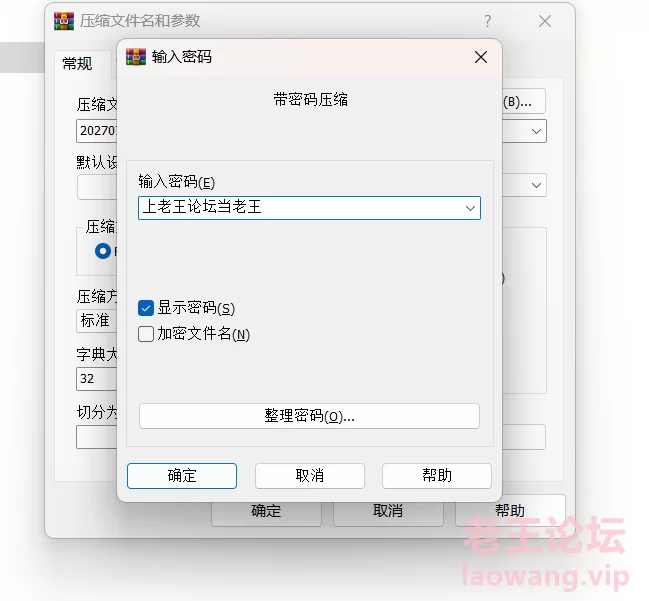Viewport: 649px width, 601px height.
Task: Expand the password history dropdown arrow
Action: pyautogui.click(x=470, y=208)
